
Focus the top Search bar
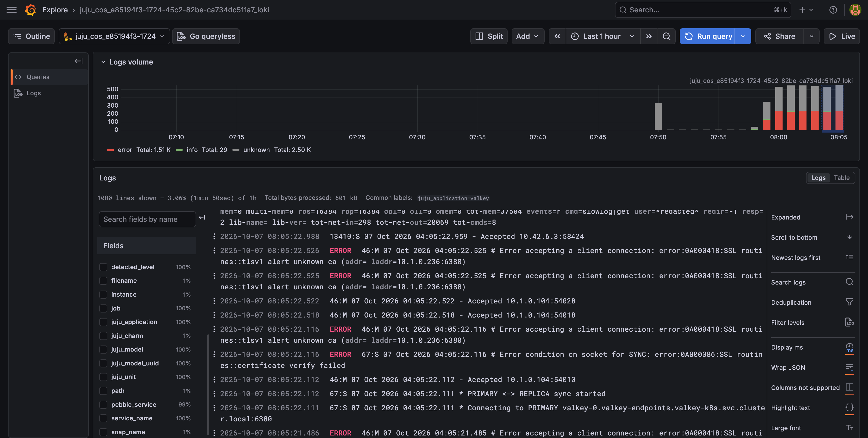[x=703, y=10]
